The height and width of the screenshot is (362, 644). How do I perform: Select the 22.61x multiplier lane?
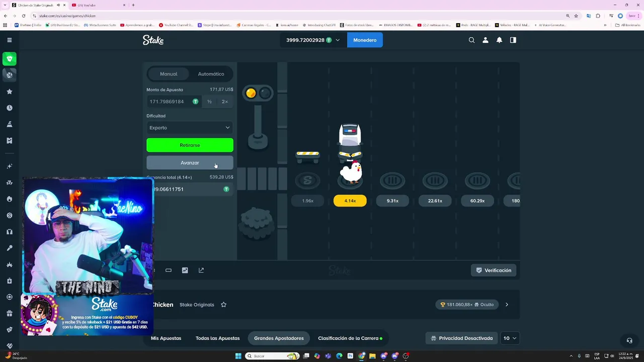[x=435, y=201]
